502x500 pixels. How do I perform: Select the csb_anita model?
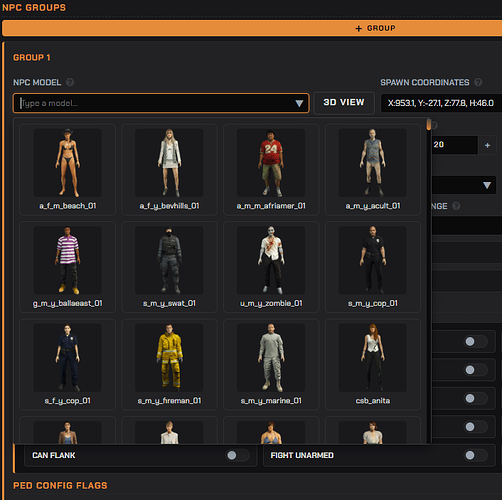(x=373, y=364)
